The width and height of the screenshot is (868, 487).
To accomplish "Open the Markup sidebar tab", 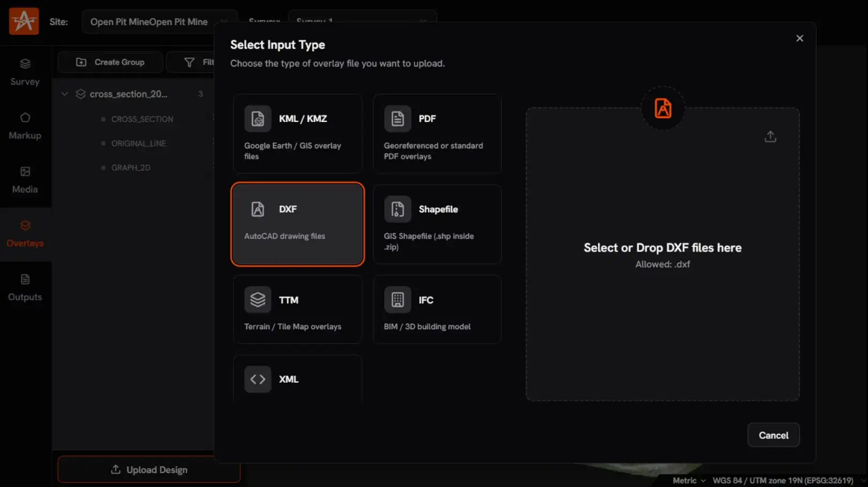I will (25, 126).
